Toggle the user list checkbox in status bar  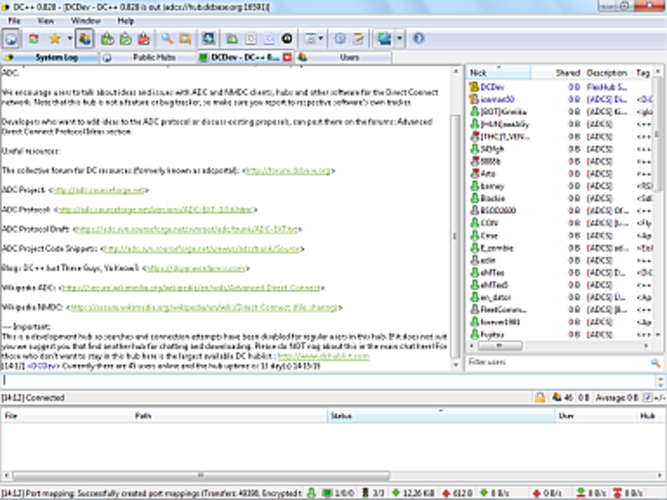(x=647, y=398)
